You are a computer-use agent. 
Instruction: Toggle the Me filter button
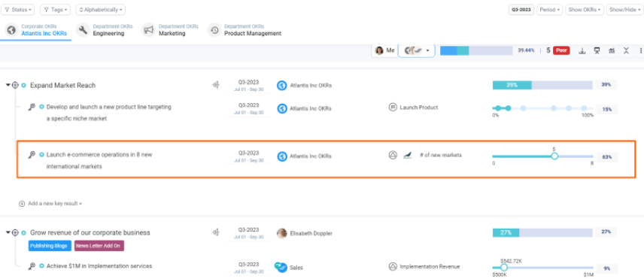384,50
